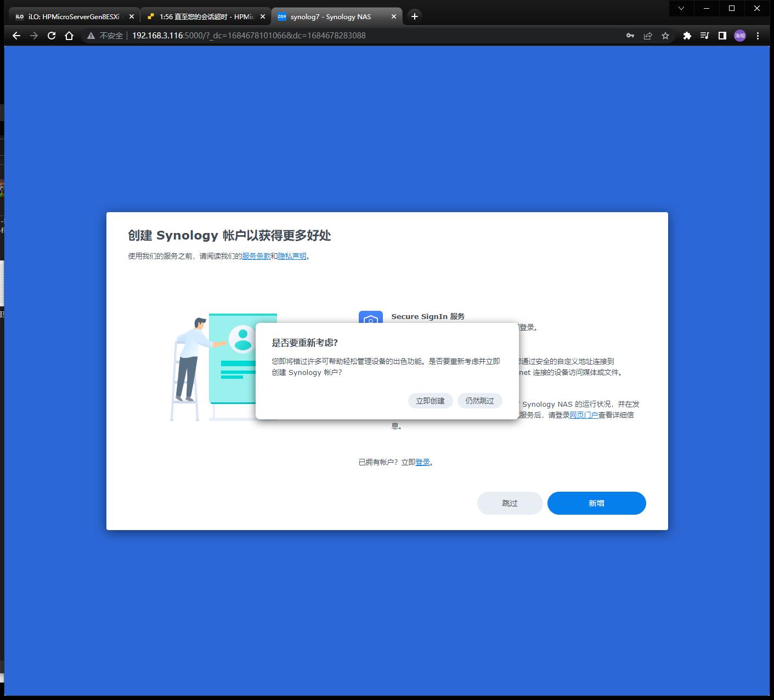Click the password key icon in address bar

point(630,35)
